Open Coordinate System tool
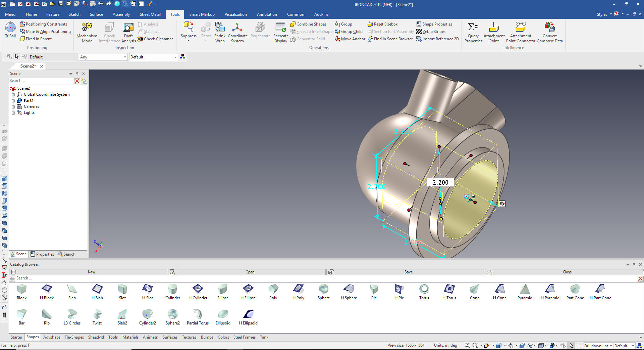The height and width of the screenshot is (350, 644). [x=237, y=32]
